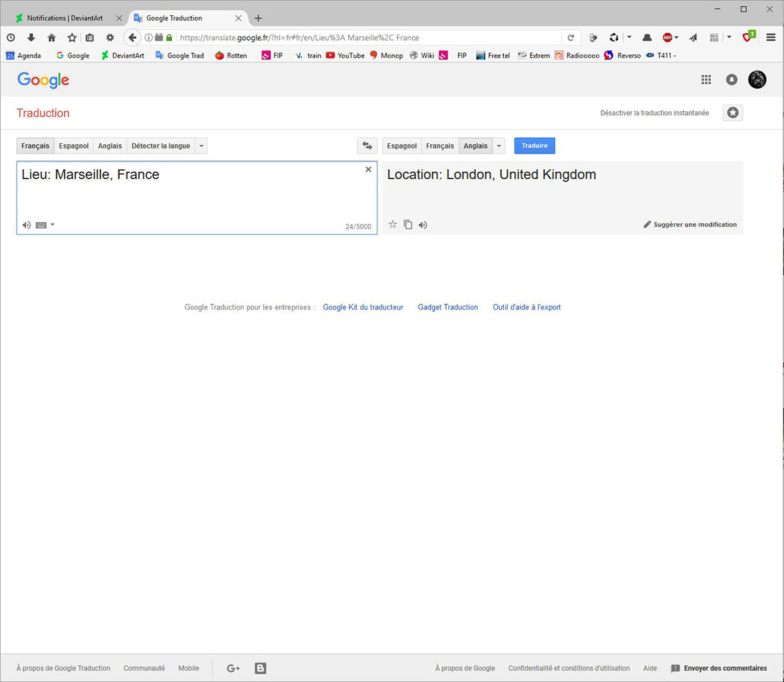The width and height of the screenshot is (784, 682).
Task: Open the Radiooooo bookmark
Action: click(x=577, y=55)
